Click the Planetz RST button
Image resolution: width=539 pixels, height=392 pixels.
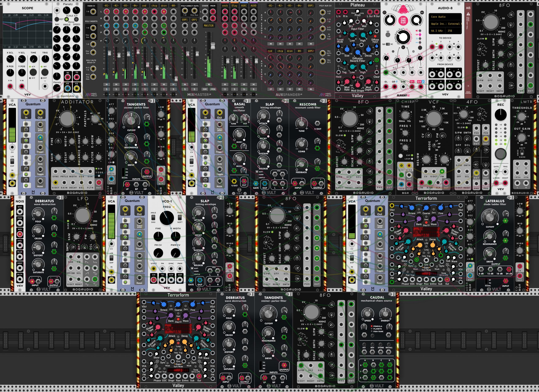pyautogui.click(x=57, y=19)
